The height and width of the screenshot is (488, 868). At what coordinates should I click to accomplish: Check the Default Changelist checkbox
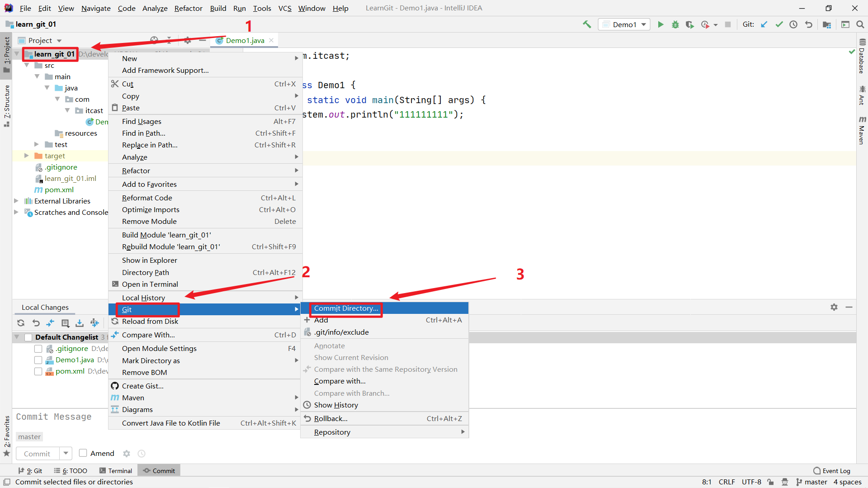[x=28, y=337]
